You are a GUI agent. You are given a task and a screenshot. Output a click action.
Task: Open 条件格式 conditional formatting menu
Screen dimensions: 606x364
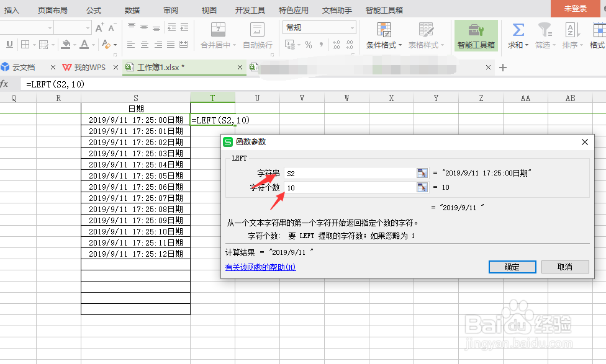pos(384,36)
